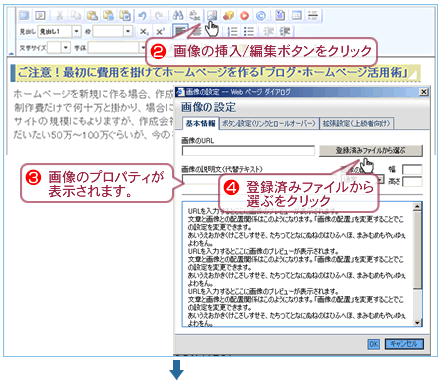440x383 pixels.
Task: Click the キャンセル button
Action: 404,344
